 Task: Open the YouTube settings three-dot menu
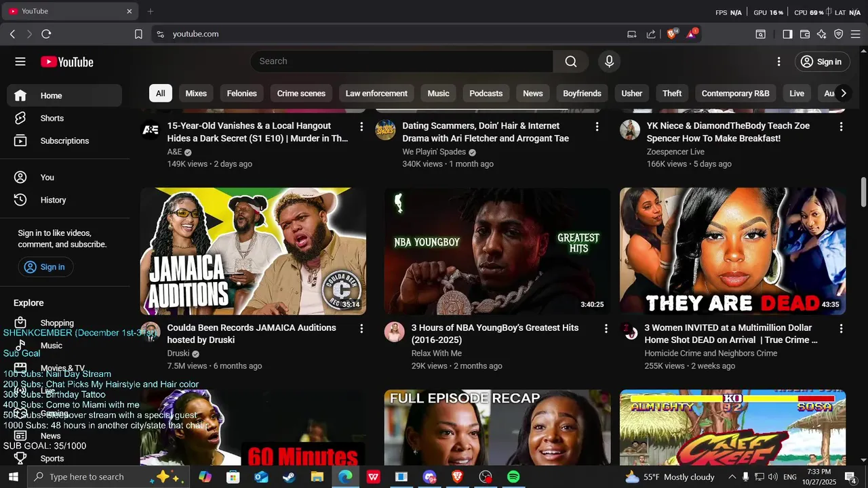778,62
